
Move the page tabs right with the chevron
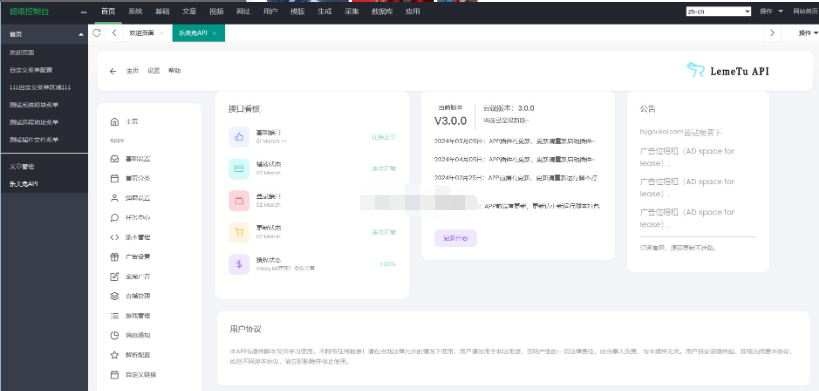772,33
